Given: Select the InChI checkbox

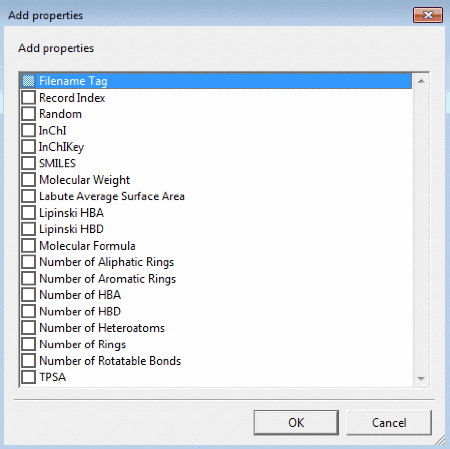Looking at the screenshot, I should point(28,130).
